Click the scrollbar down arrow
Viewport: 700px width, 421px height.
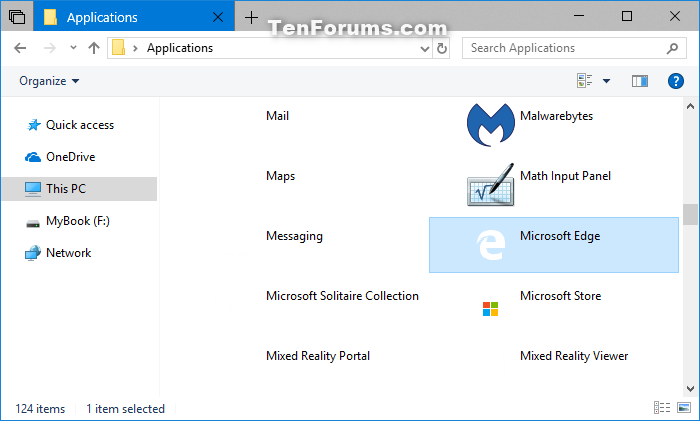pos(690,389)
